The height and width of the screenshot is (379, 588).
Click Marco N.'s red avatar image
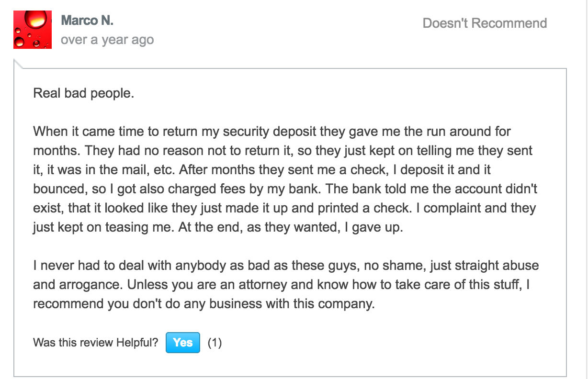[32, 29]
